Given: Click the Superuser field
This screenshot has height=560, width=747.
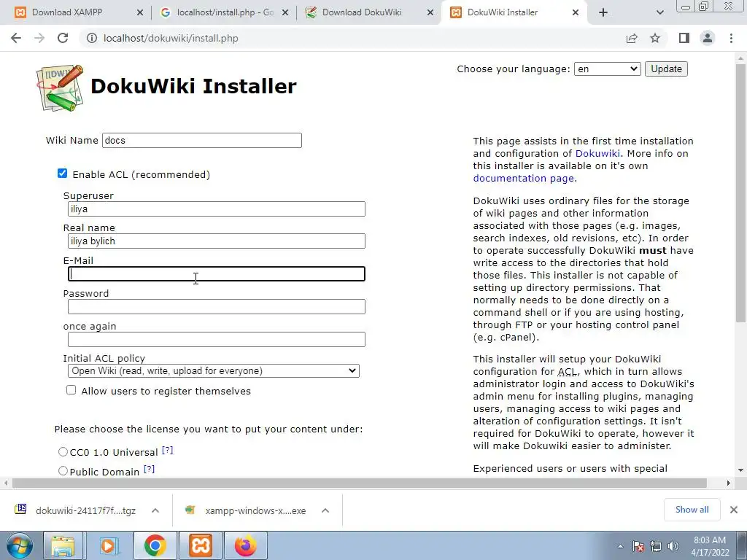Looking at the screenshot, I should point(216,209).
